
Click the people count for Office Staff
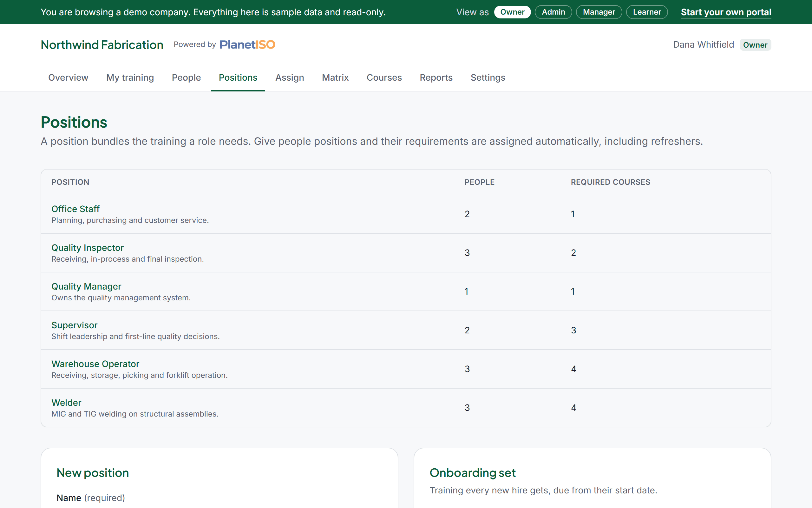pos(467,214)
